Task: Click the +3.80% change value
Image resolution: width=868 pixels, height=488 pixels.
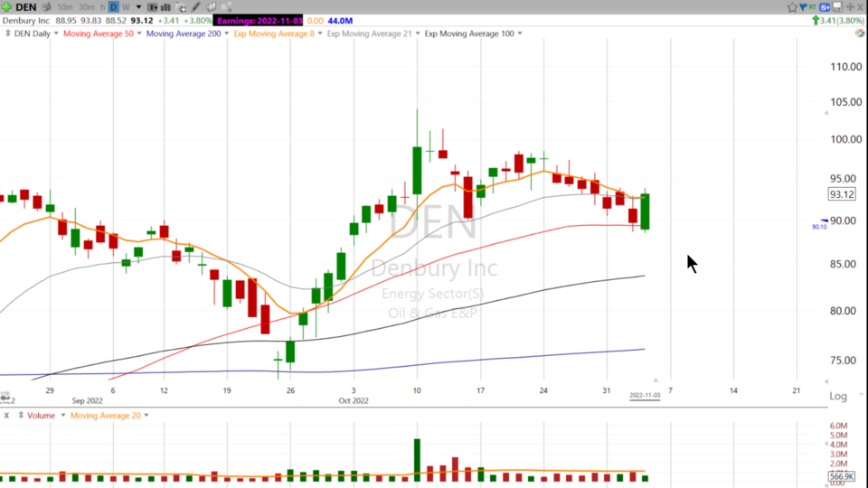Action: (x=198, y=21)
